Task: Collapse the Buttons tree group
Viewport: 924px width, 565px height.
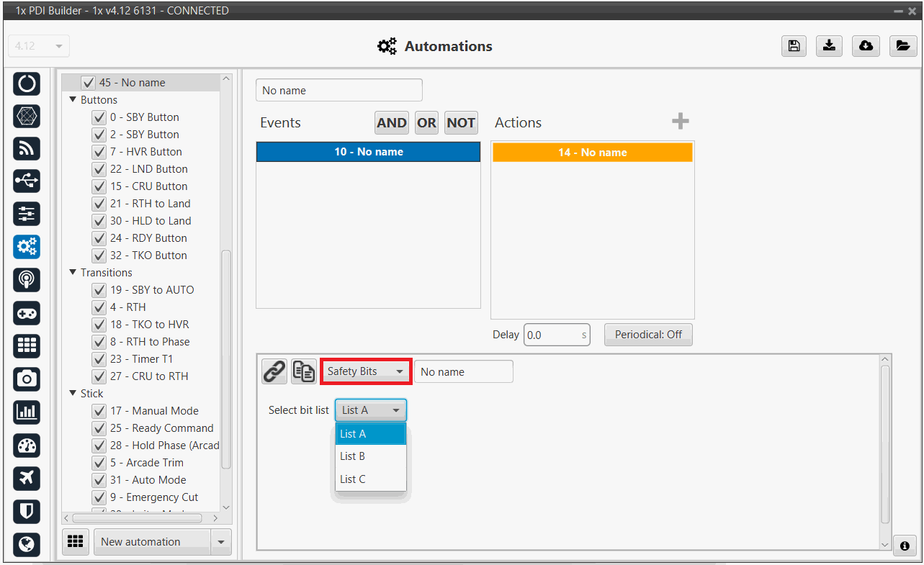Action: pos(73,100)
